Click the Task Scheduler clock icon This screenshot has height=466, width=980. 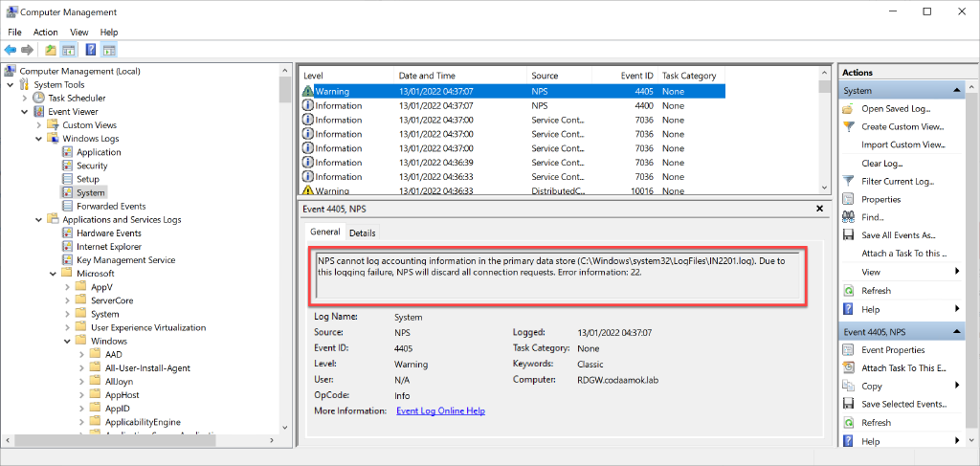pos(38,98)
